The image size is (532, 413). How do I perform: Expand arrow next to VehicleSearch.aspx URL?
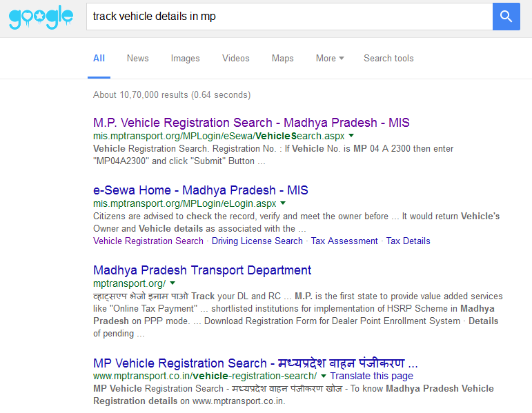(351, 136)
